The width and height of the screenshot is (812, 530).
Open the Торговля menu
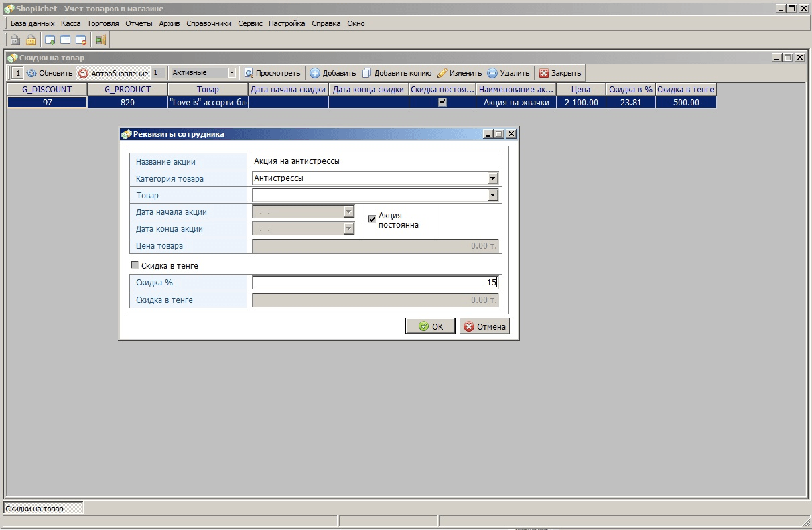coord(103,23)
